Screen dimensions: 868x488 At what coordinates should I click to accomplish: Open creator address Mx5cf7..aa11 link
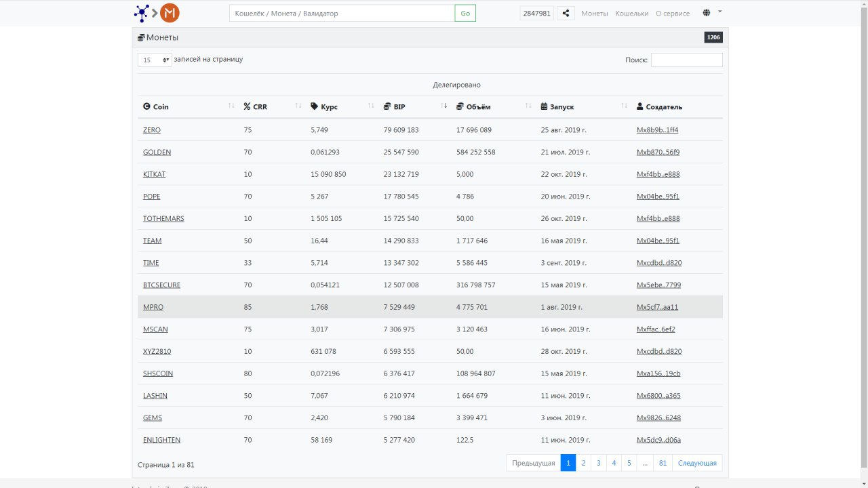pyautogui.click(x=657, y=307)
